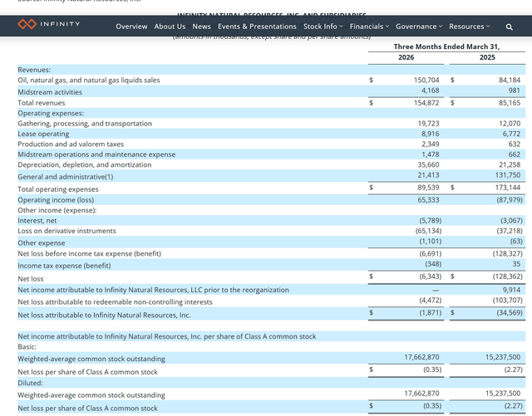The height and width of the screenshot is (416, 532).
Task: Expand the Stock Info dropdown
Action: 323,27
